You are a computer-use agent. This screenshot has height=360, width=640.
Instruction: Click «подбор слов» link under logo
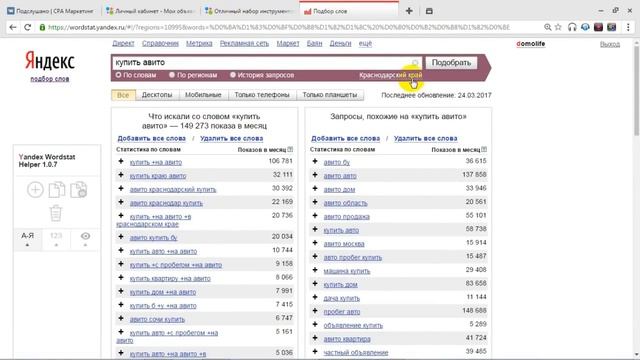[x=50, y=79]
